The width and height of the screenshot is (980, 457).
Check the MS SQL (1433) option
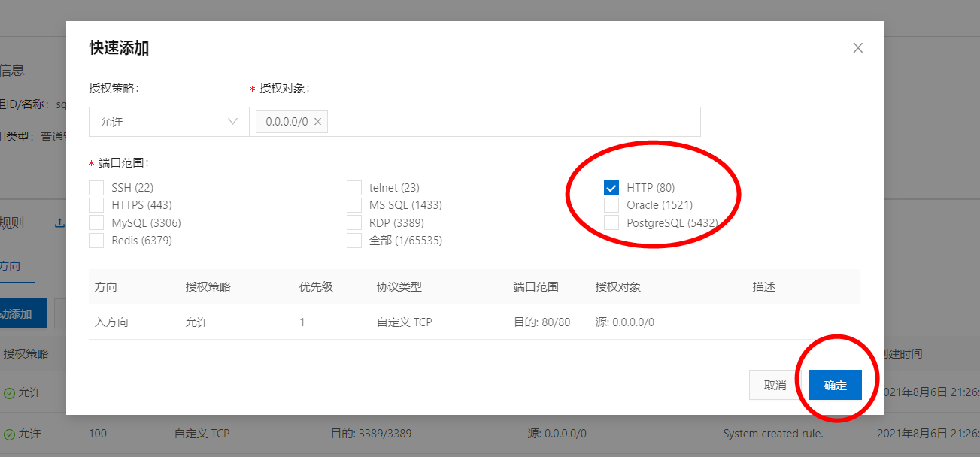click(354, 205)
